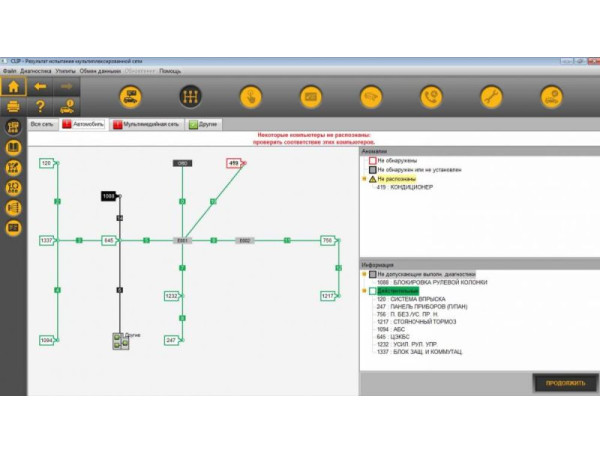The height and width of the screenshot is (453, 600).
Task: Collapse the 'Действительные' tree group
Action: [366, 291]
